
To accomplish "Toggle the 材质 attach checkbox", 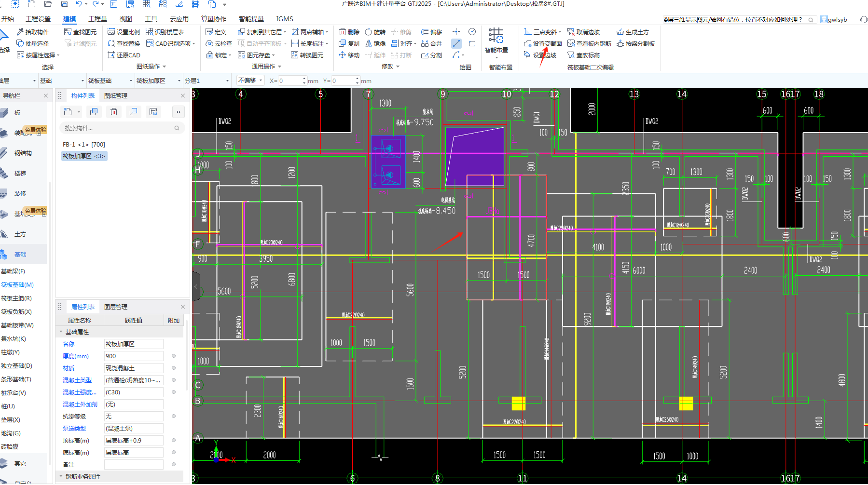I will [174, 368].
